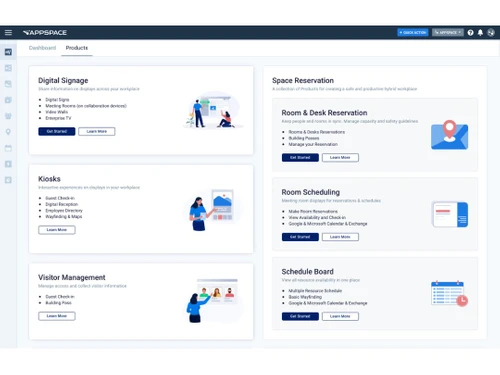
Task: Open the hamburger navigation menu
Action: coord(8,32)
